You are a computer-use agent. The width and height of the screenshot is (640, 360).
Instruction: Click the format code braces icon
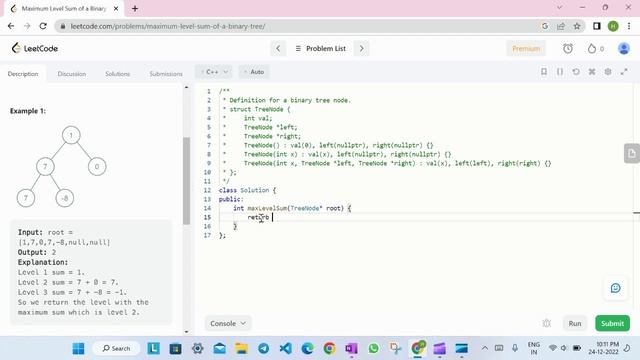click(x=560, y=72)
